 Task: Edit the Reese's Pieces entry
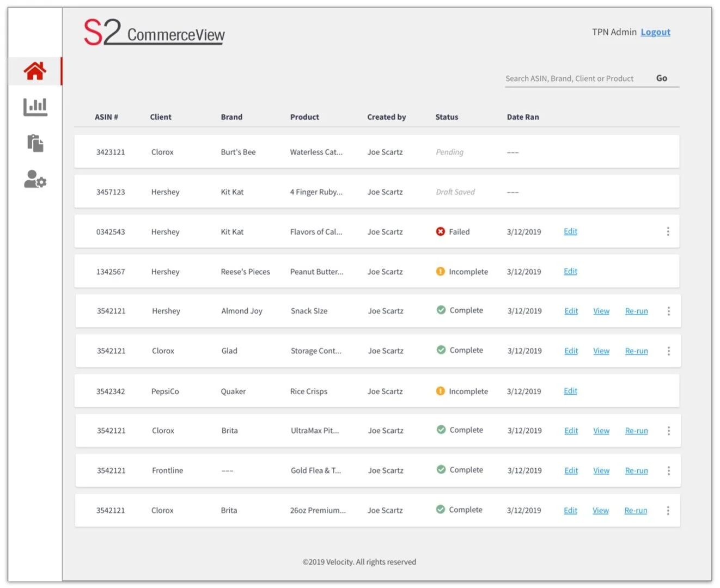coord(570,271)
